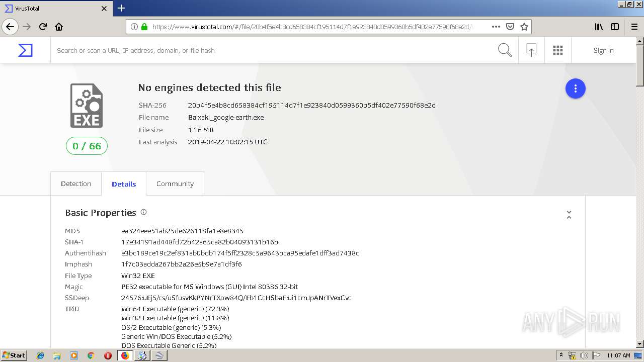Switch to the Detection tab
This screenshot has height=362, width=644.
76,184
